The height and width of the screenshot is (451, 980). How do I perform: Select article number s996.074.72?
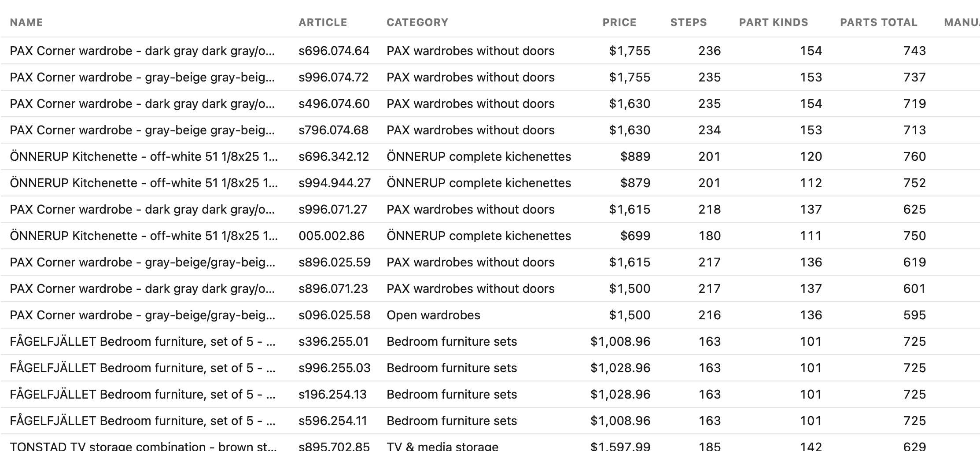click(x=334, y=78)
